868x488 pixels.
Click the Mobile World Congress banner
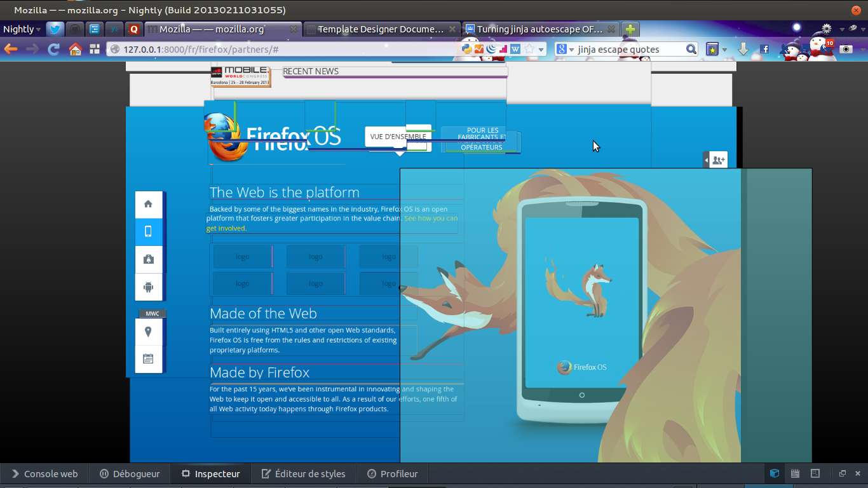click(x=241, y=76)
